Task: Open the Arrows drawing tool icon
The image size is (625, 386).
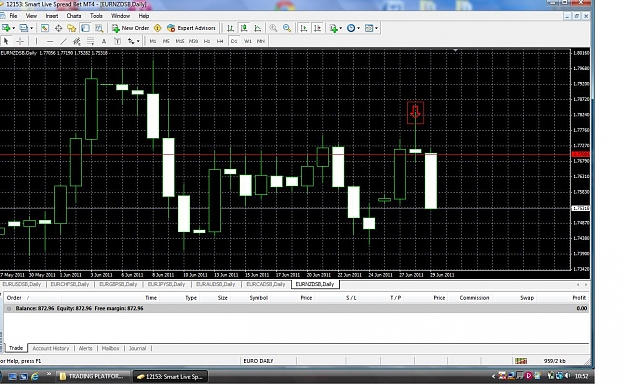Action: [x=130, y=41]
